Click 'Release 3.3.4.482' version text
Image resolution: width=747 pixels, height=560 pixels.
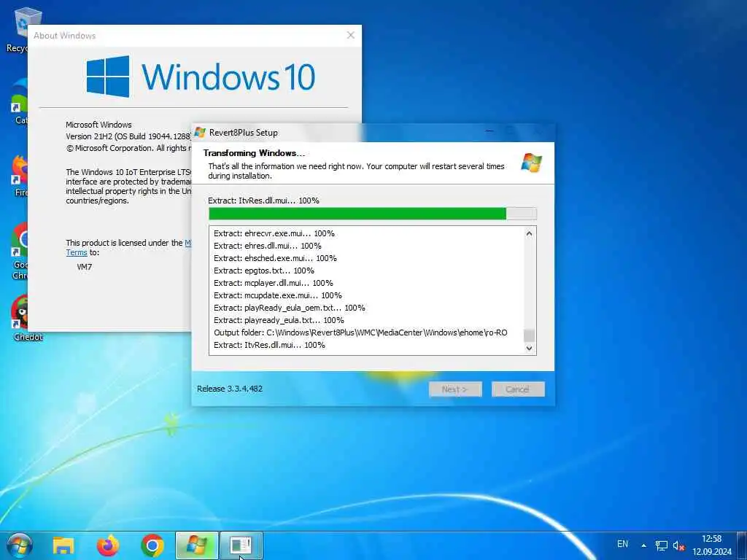230,389
